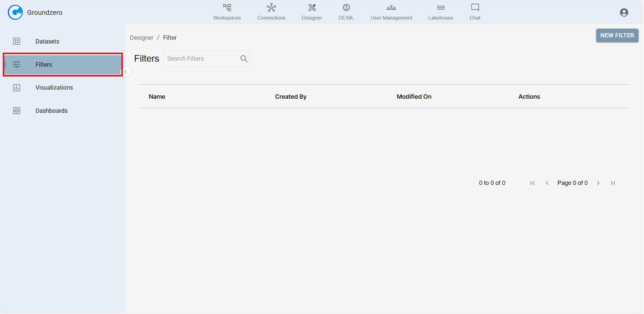Open Dashboards from the sidebar
This screenshot has width=644, height=314.
[52, 111]
